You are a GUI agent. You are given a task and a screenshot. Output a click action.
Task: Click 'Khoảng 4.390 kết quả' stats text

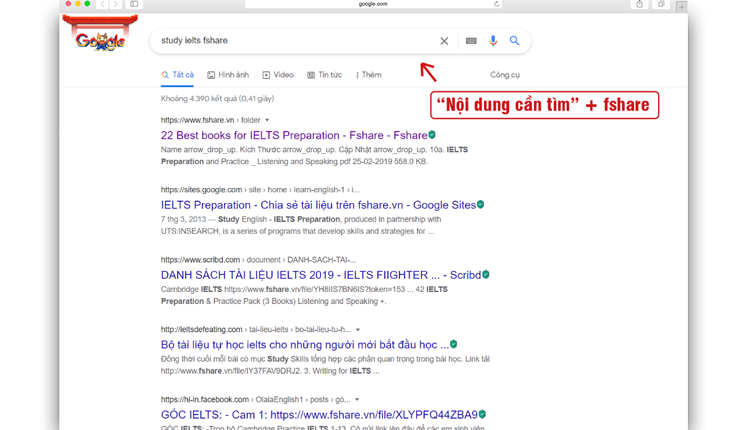pyautogui.click(x=217, y=99)
